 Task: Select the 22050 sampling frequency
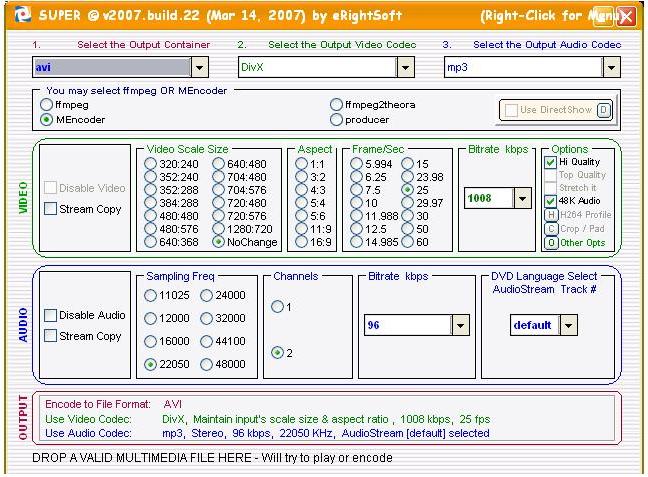click(x=150, y=365)
